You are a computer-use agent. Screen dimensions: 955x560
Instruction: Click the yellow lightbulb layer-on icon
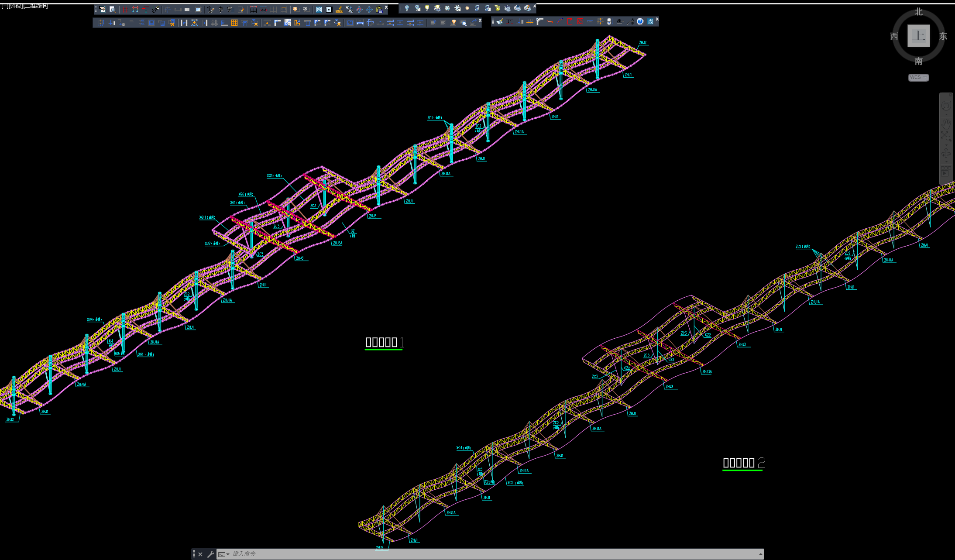click(427, 8)
